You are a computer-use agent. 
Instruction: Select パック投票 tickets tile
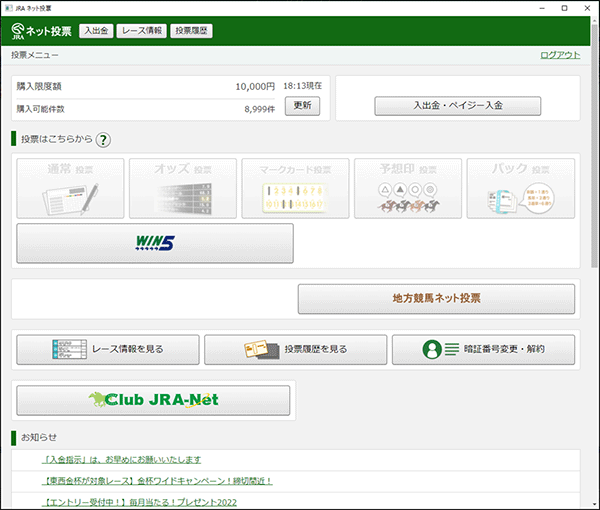pos(521,188)
